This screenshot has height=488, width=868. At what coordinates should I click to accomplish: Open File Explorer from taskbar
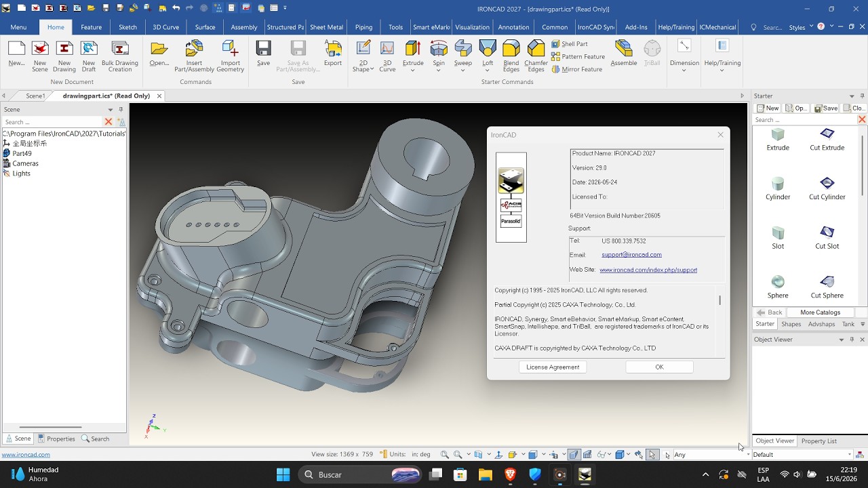coord(485,474)
